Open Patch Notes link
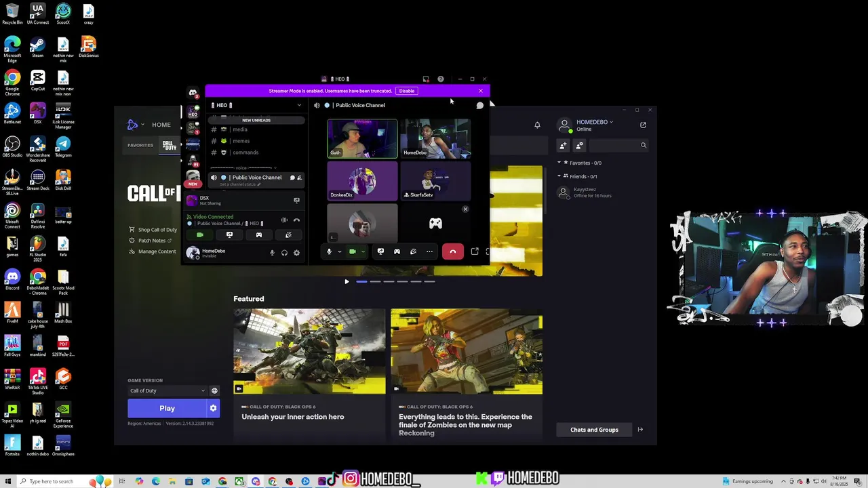 pos(152,241)
